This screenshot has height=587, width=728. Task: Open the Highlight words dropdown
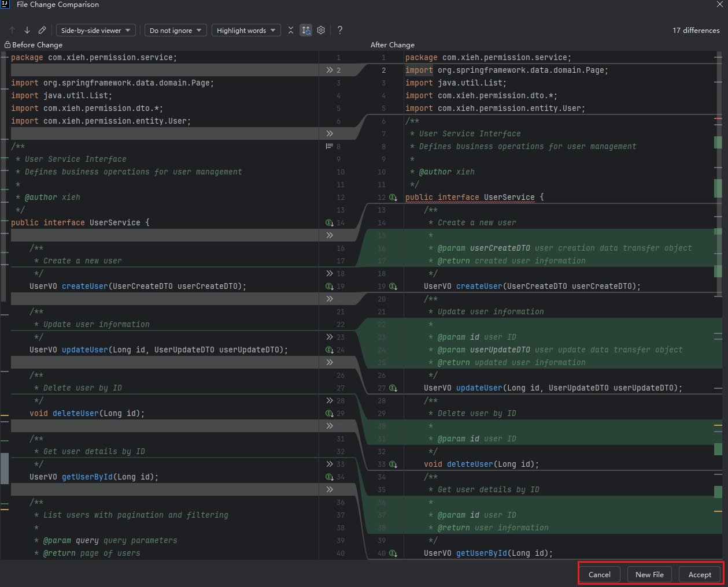pos(246,30)
